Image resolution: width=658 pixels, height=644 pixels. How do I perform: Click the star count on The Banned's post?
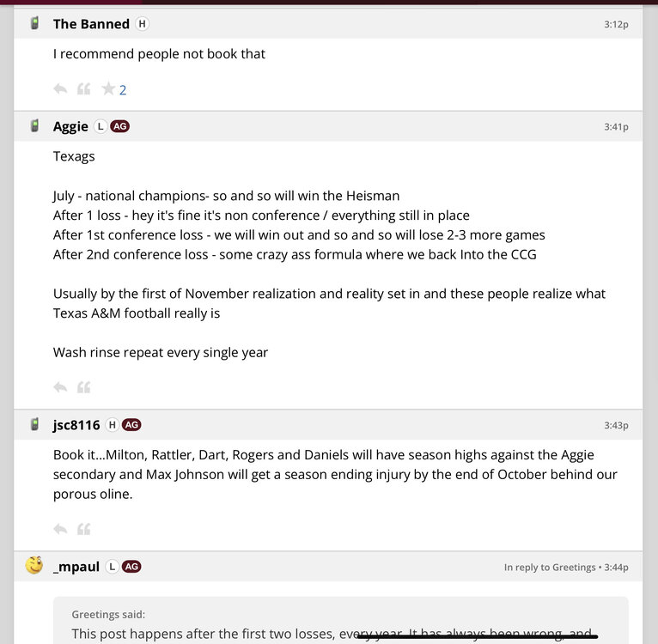pyautogui.click(x=123, y=89)
